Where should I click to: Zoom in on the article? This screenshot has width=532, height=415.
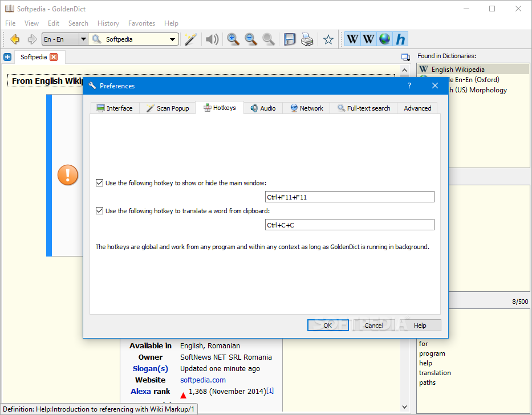click(233, 39)
